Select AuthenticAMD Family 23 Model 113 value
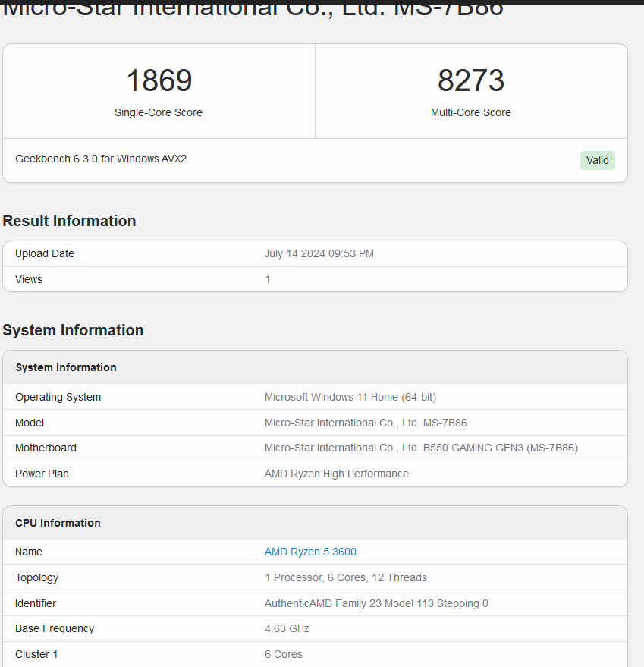This screenshot has width=644, height=667. tap(376, 603)
